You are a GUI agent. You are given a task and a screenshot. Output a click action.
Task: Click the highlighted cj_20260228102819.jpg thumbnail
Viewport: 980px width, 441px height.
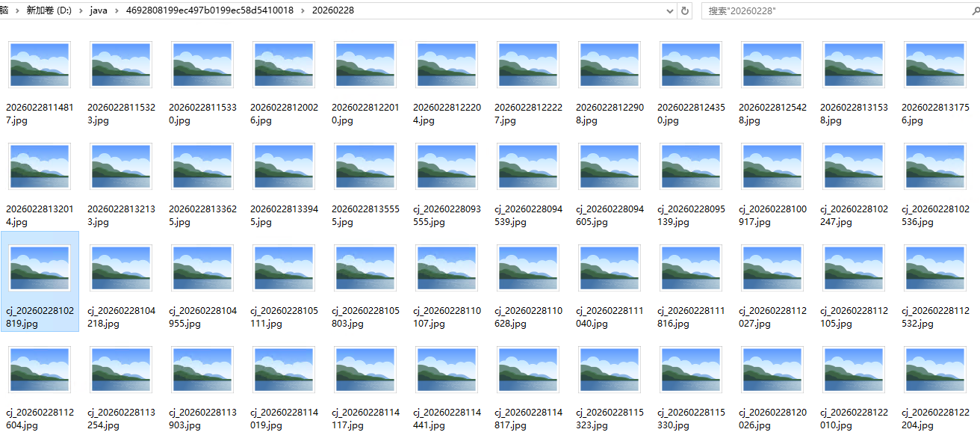click(x=40, y=268)
